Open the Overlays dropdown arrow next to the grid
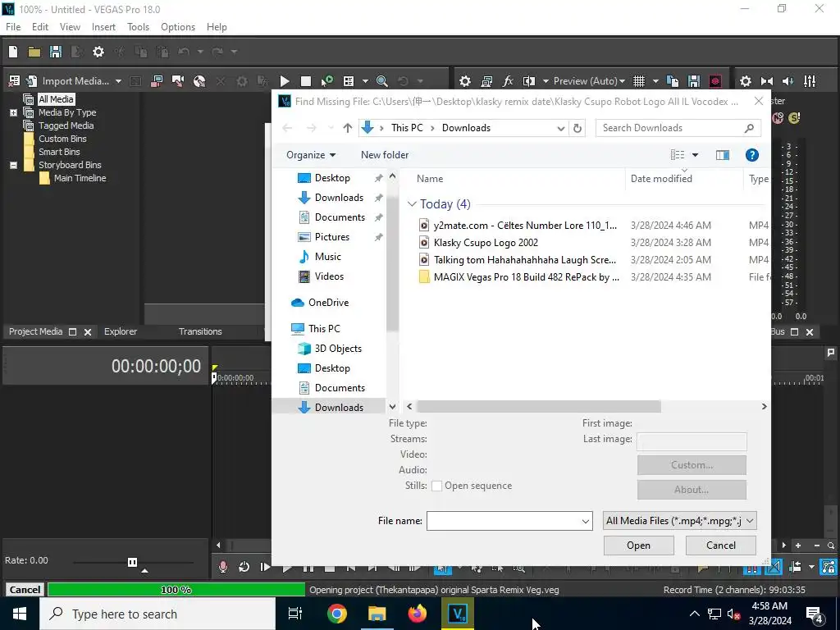Image resolution: width=840 pixels, height=630 pixels. click(x=655, y=81)
